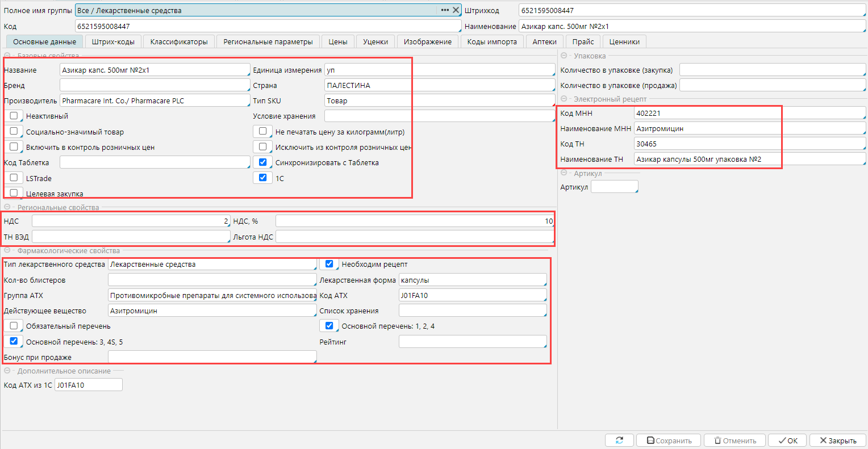Screen dimensions: 868x449
Task: Open the Региональные параметры tab
Action: 268,41
